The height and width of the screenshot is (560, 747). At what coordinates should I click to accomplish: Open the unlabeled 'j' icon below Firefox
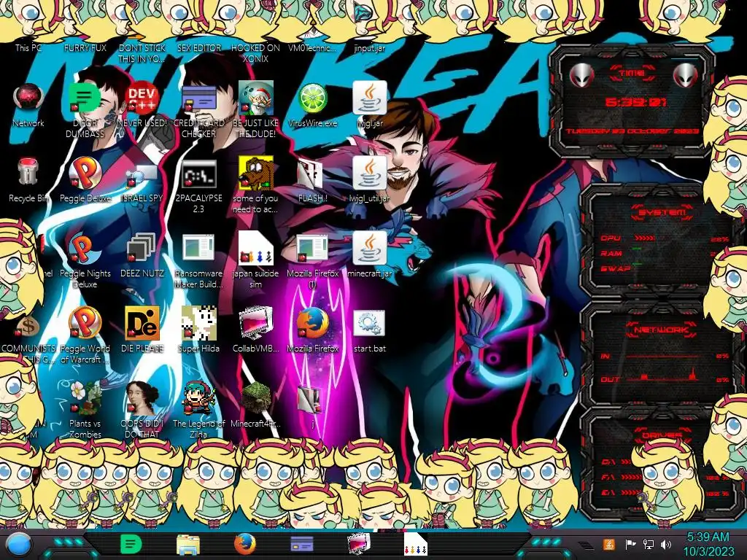(x=311, y=400)
